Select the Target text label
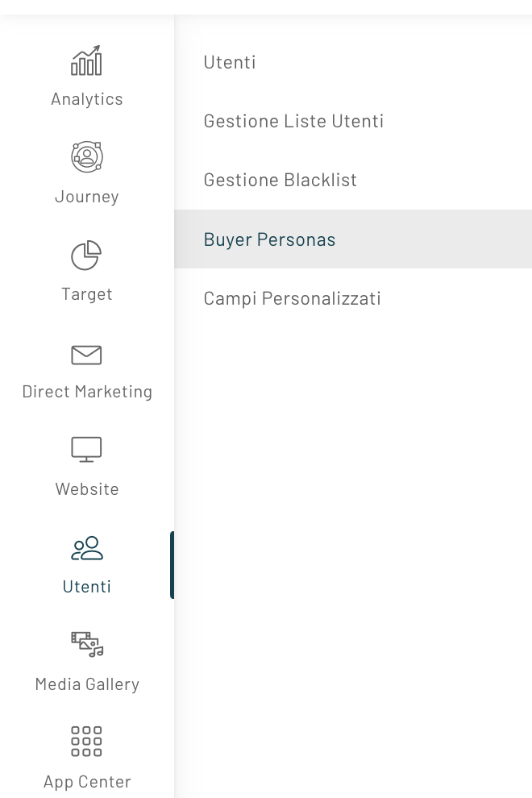The height and width of the screenshot is (798, 532). click(x=87, y=294)
